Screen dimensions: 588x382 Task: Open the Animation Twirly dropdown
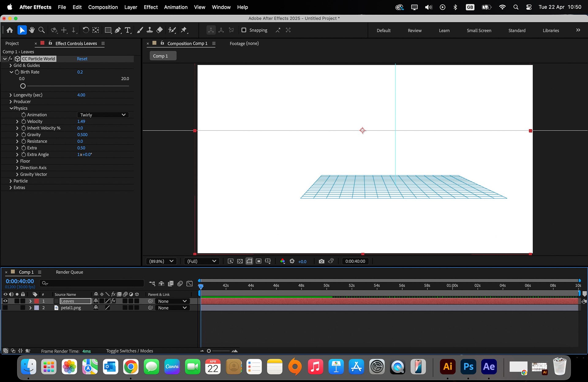coord(103,115)
